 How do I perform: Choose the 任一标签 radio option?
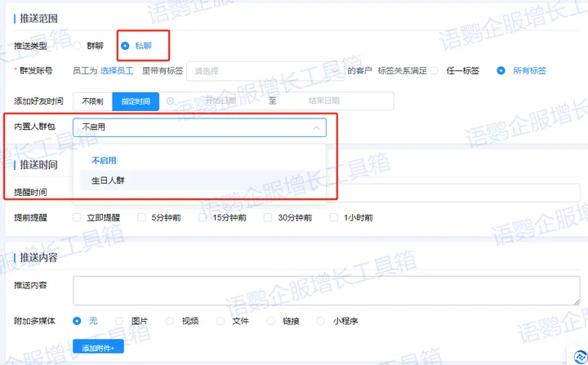click(436, 71)
